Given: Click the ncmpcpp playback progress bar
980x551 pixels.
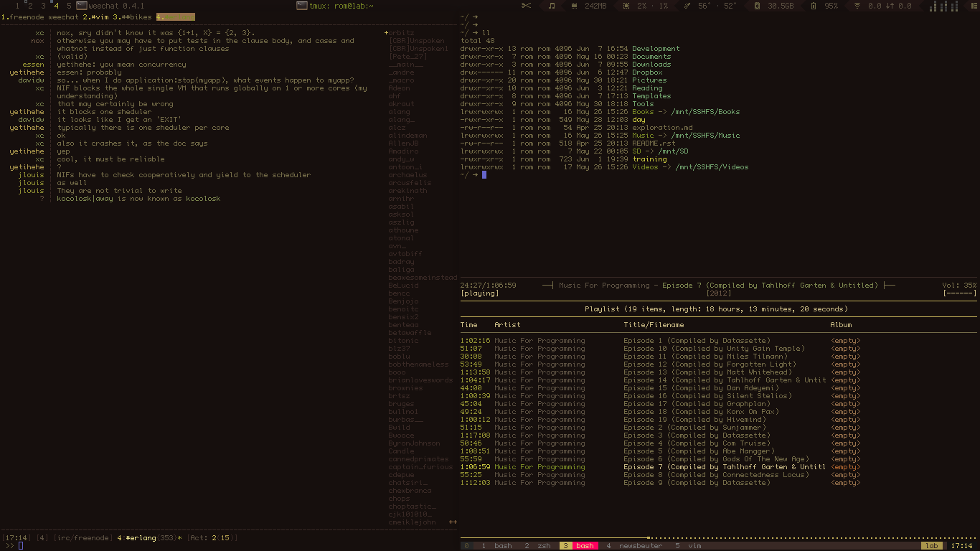Looking at the screenshot, I should [x=719, y=537].
